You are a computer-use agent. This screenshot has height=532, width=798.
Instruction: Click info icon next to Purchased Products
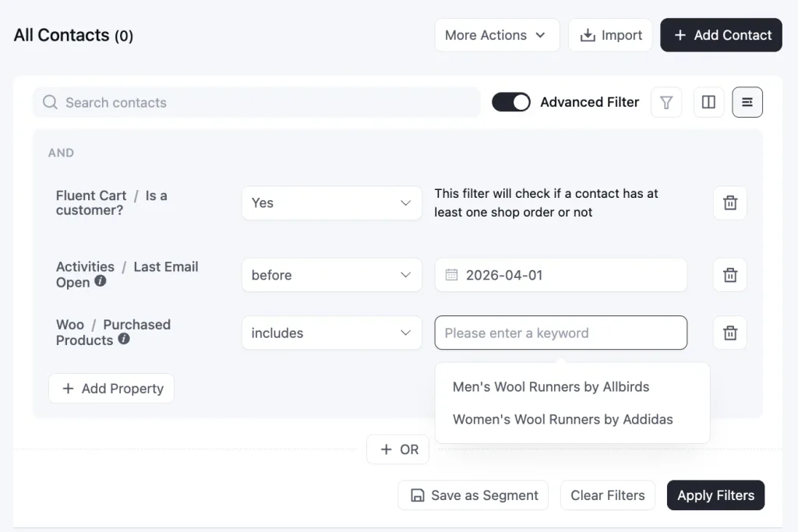(124, 339)
